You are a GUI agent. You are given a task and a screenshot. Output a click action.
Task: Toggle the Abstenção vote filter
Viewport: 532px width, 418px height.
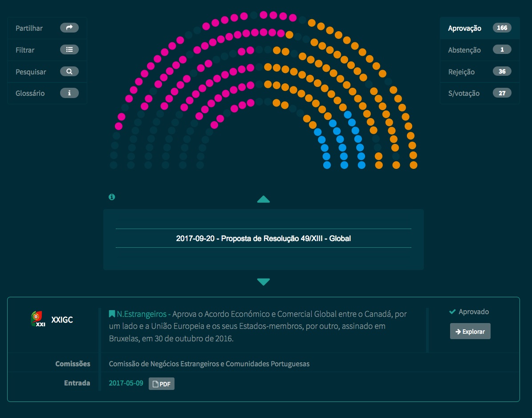464,50
